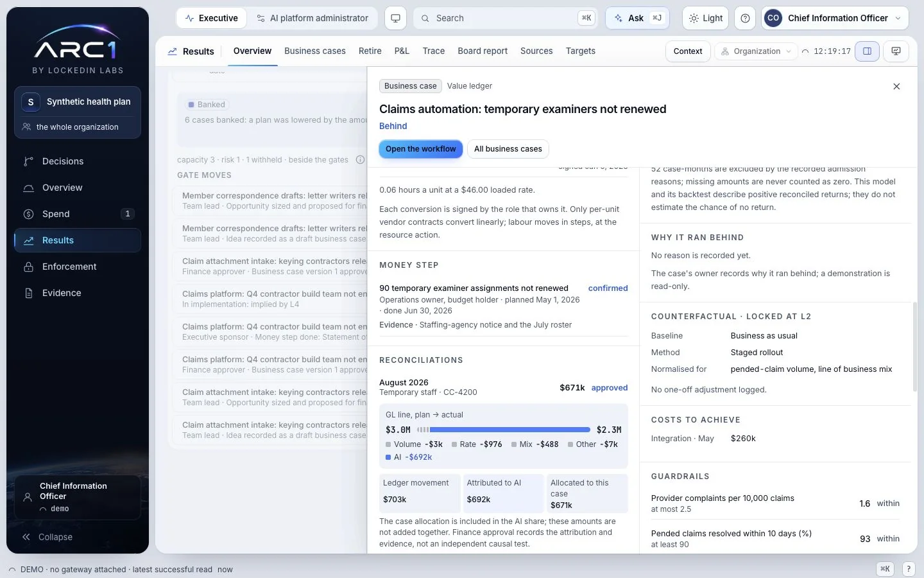The width and height of the screenshot is (924, 578).
Task: Click the presentation screen icon next to the clock
Action: click(x=896, y=51)
